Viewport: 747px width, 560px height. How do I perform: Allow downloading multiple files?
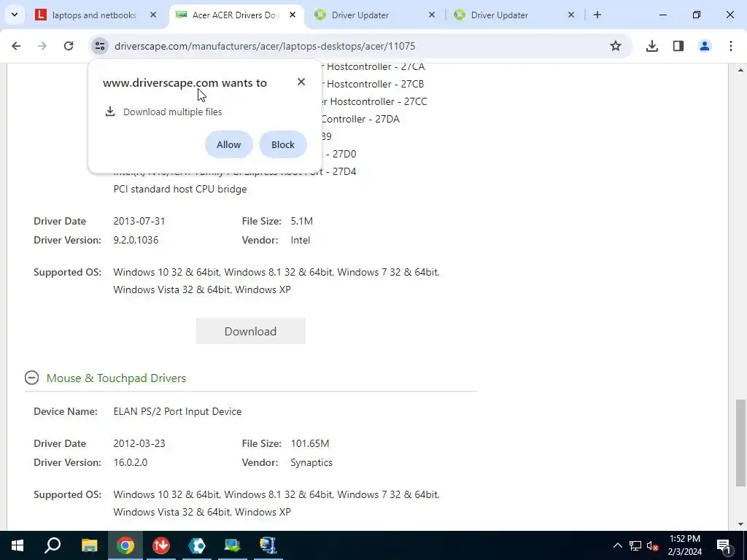point(228,144)
